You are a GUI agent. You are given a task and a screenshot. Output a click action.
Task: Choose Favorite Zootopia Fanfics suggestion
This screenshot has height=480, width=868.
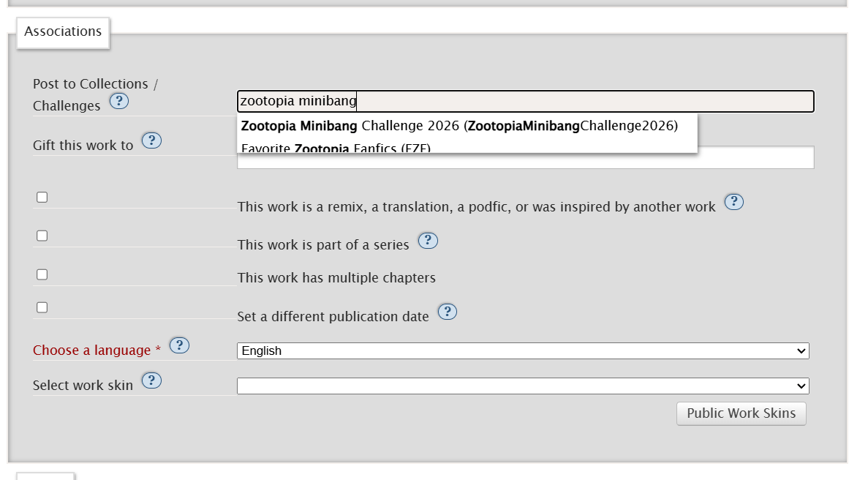coord(336,149)
